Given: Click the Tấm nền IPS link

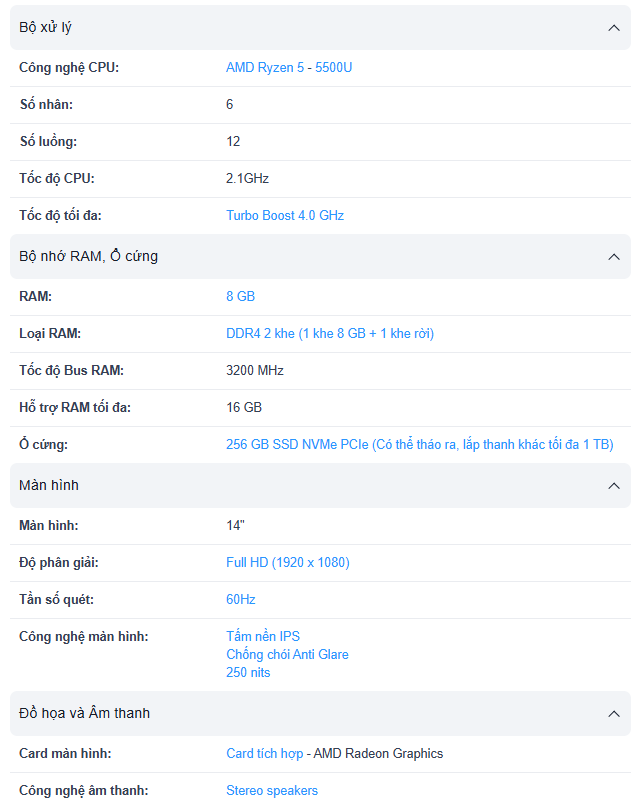Looking at the screenshot, I should [x=263, y=637].
